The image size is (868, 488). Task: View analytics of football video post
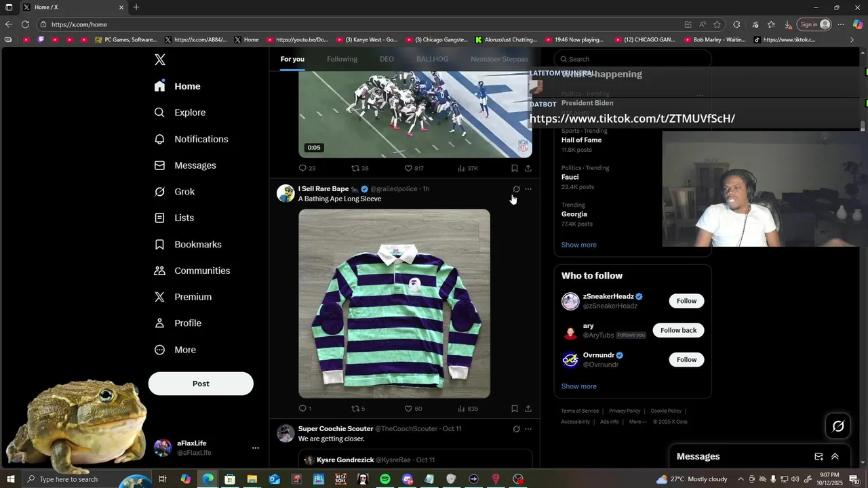click(468, 168)
